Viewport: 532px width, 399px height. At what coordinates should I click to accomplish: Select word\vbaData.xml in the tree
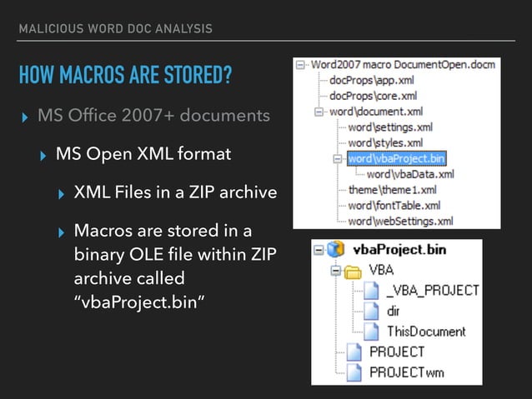[410, 174]
